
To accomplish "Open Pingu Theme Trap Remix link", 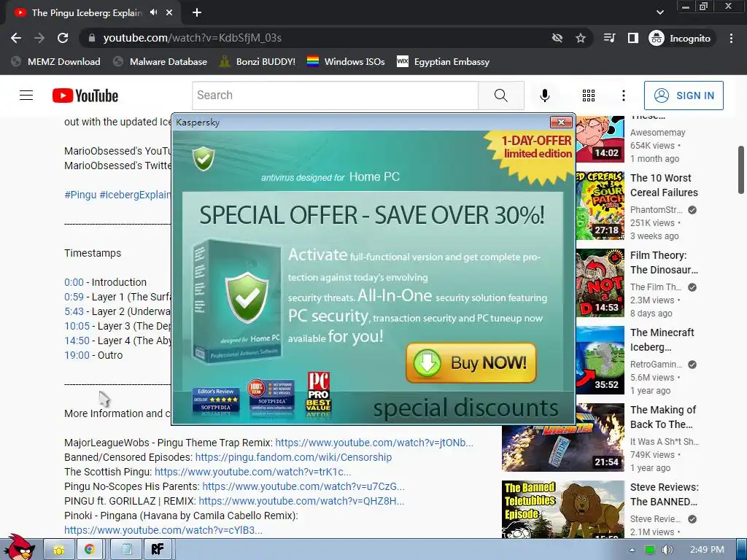I will (x=374, y=443).
